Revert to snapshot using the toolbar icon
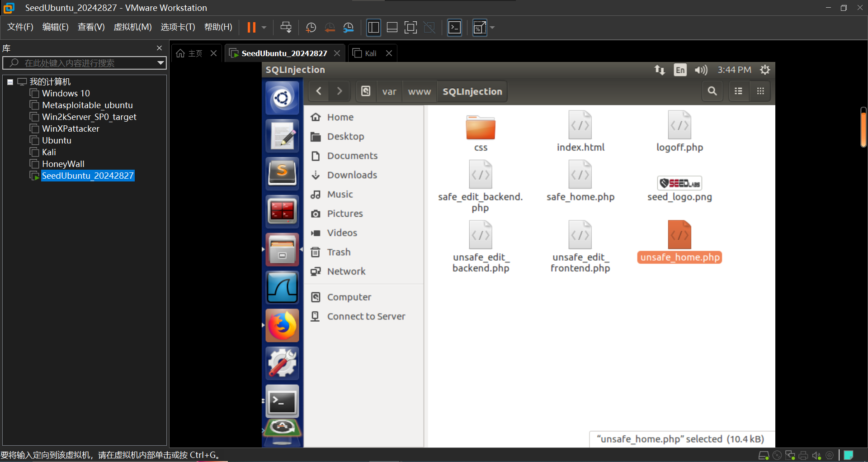Screen dimensions: 868x462 [x=330, y=28]
